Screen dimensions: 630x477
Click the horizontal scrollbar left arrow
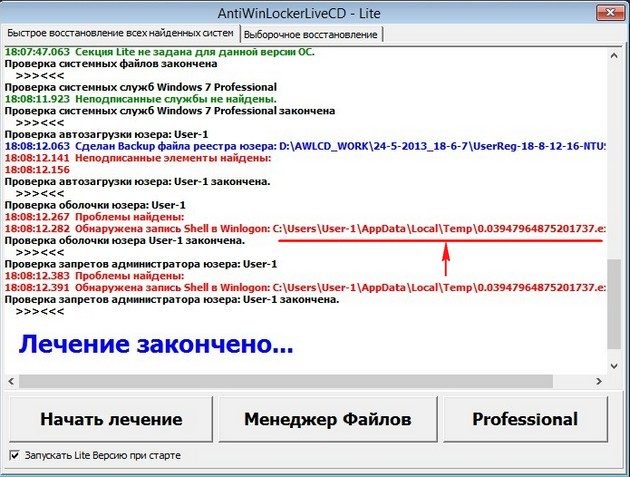point(11,381)
